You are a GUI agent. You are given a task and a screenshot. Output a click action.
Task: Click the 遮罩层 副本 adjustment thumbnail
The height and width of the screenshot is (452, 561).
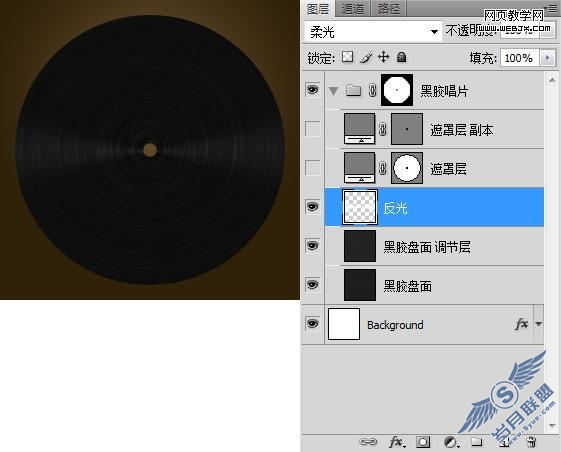pyautogui.click(x=360, y=129)
